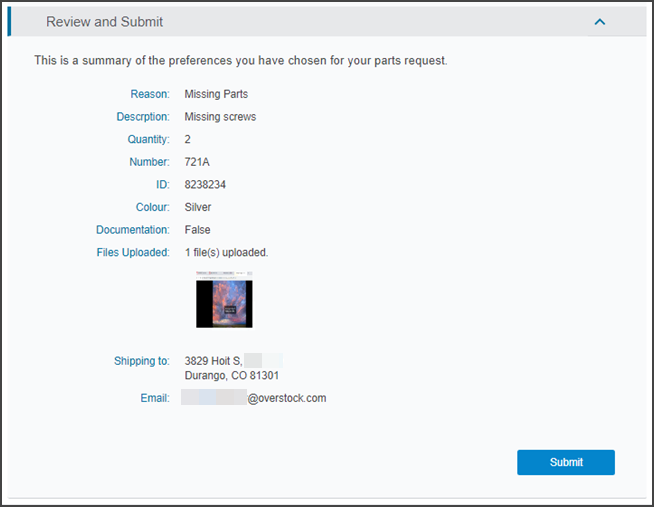This screenshot has width=654, height=507.
Task: Click the @overstock.com email address text
Action: click(286, 398)
